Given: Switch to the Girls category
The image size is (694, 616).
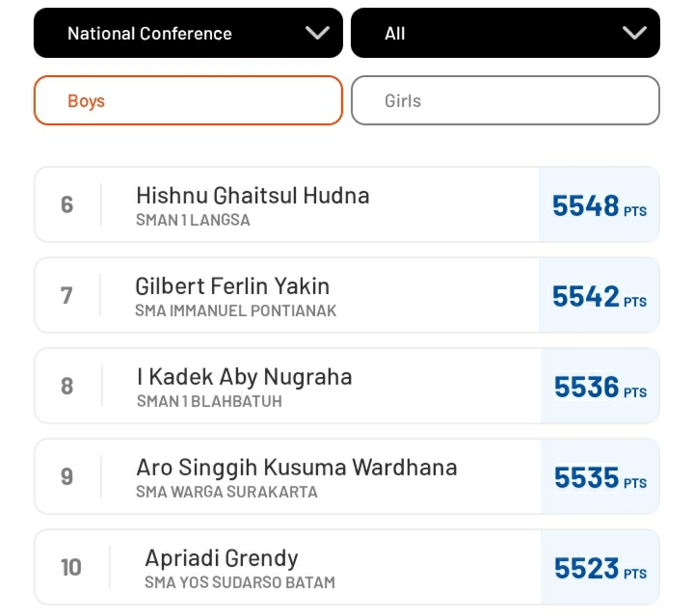Looking at the screenshot, I should coord(505,100).
